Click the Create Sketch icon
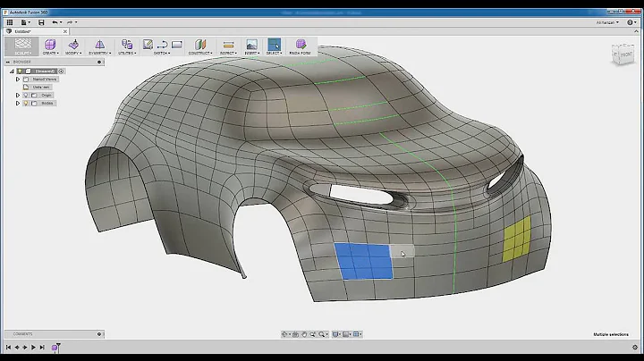Image resolution: width=644 pixels, height=361 pixels. point(148,44)
